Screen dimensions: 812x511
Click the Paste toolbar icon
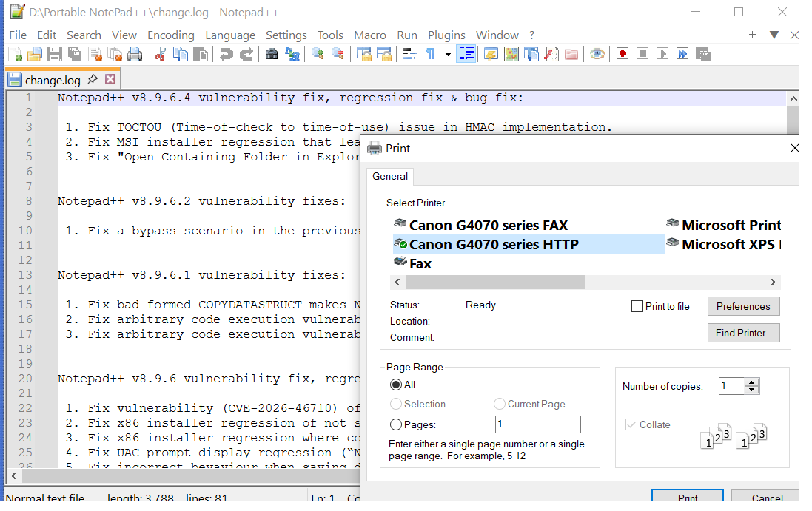point(201,54)
